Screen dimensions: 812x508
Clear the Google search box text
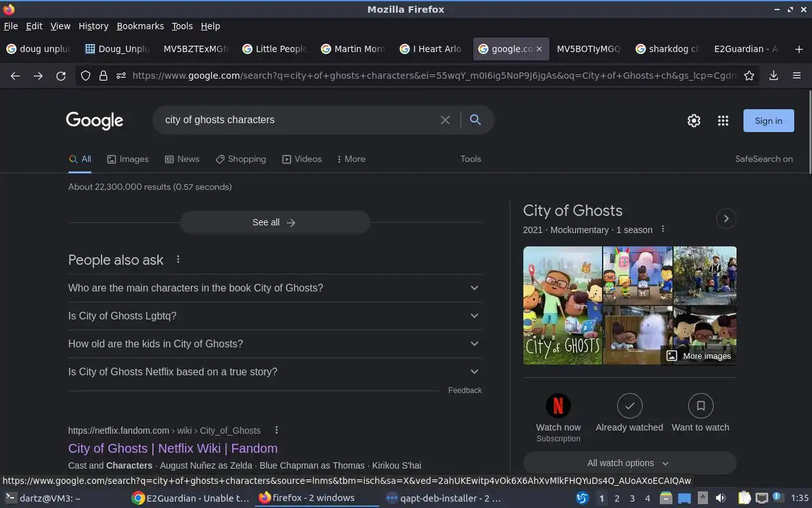[x=445, y=120]
